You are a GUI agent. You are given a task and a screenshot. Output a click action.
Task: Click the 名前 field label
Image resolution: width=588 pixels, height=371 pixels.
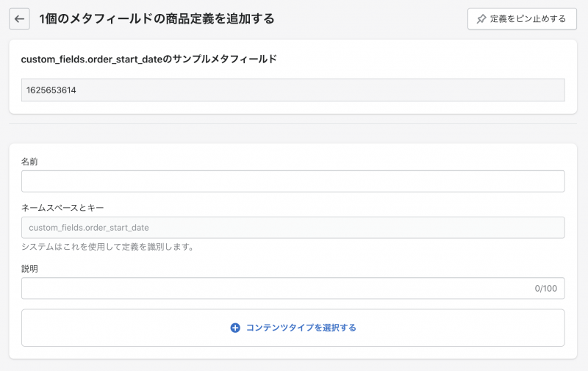pyautogui.click(x=29, y=162)
